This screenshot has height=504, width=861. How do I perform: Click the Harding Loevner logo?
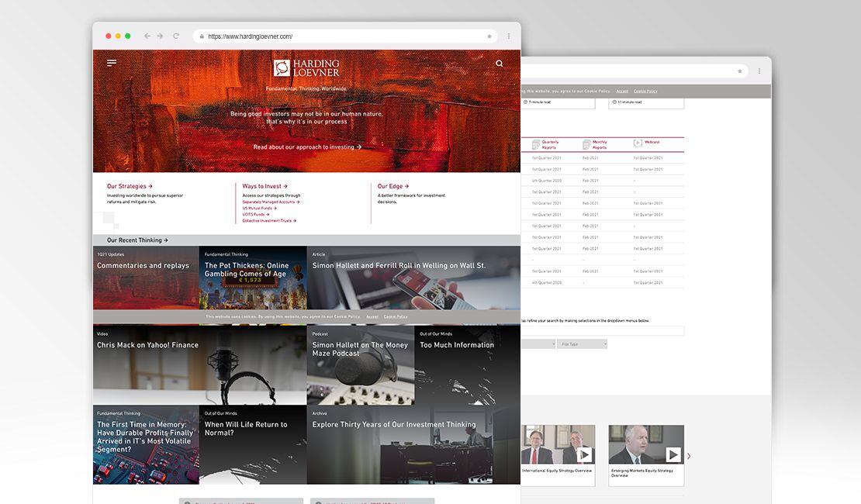tap(306, 68)
